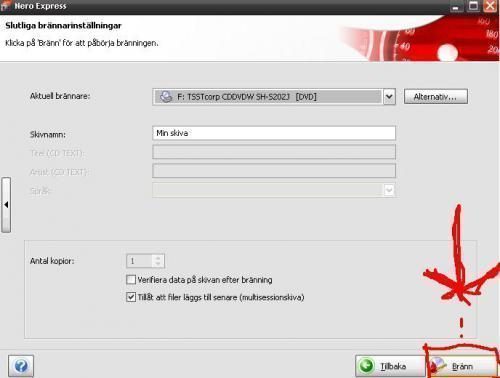The image size is (500, 378).
Task: Uncheck the multisession 'Tillåt att filer läggs till senare'
Action: click(x=131, y=297)
